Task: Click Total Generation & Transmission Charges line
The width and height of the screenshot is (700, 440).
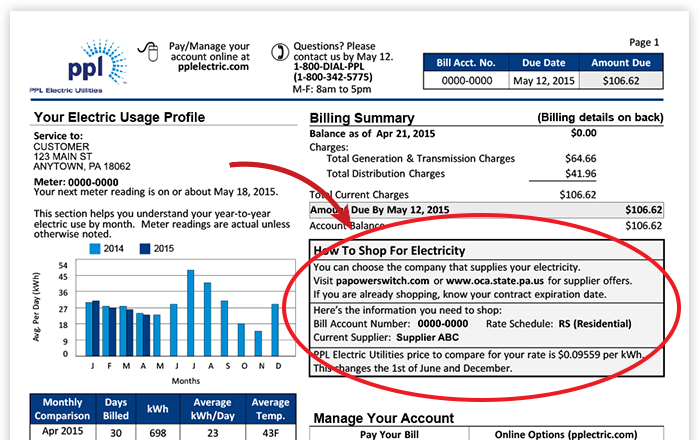Action: (x=421, y=158)
